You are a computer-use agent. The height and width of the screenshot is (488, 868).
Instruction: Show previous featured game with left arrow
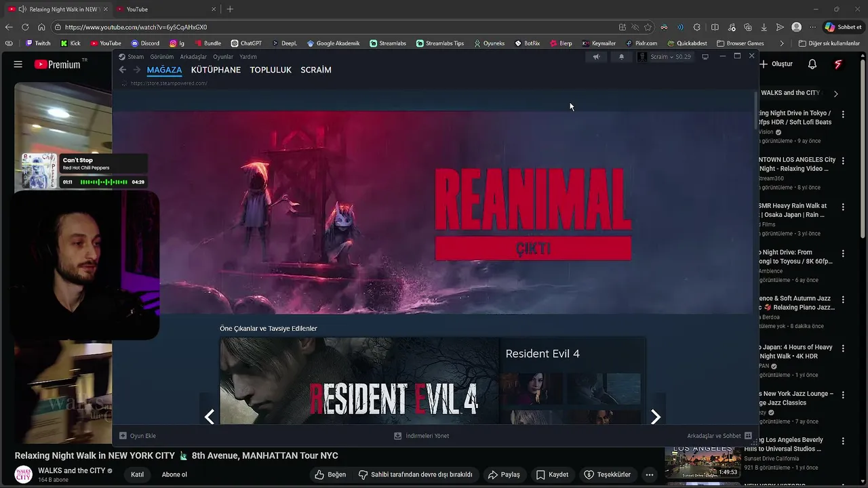point(210,417)
